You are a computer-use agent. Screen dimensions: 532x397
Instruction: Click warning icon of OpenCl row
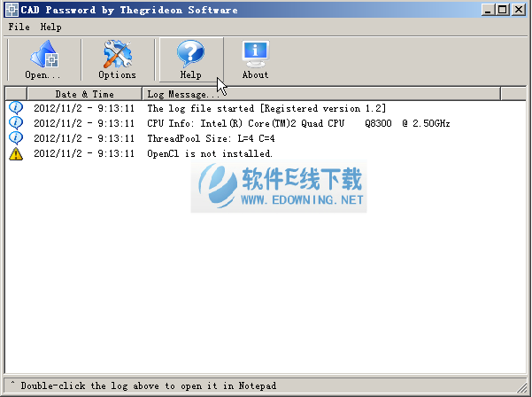tap(16, 153)
